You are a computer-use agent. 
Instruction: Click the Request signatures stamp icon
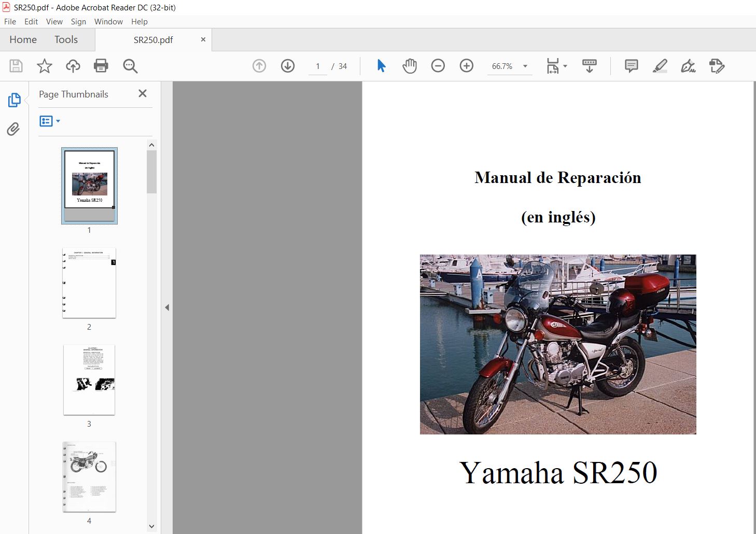tap(717, 66)
